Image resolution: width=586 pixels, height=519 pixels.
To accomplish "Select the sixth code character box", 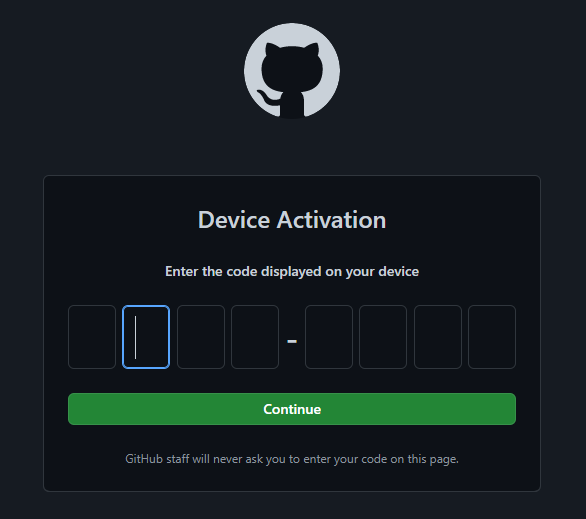I will [x=383, y=337].
